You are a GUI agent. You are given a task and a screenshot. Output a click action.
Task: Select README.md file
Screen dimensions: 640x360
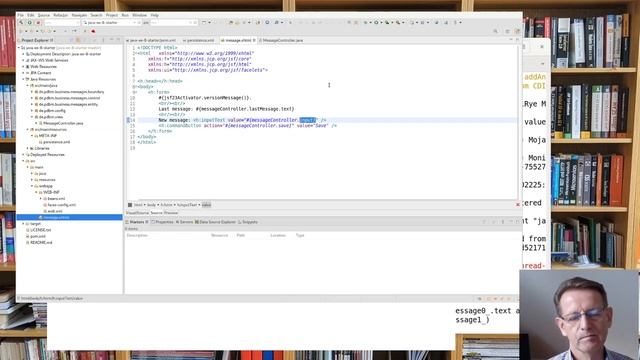coord(41,242)
